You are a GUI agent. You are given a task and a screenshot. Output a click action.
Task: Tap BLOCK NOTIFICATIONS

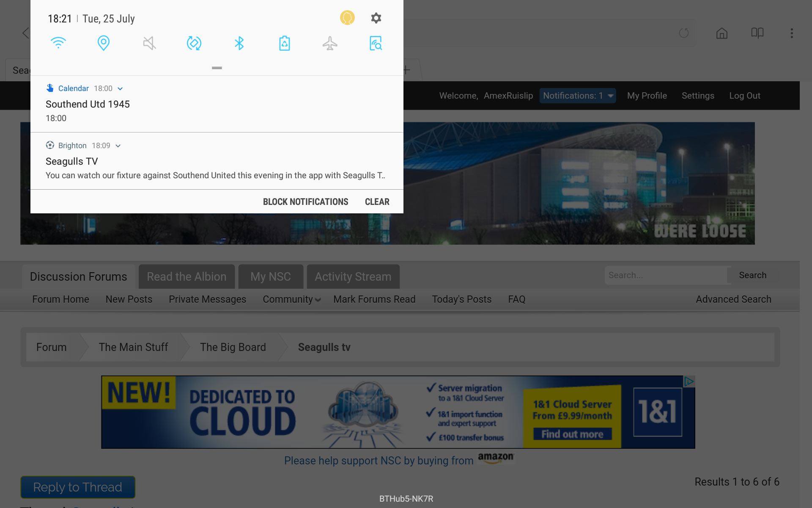click(x=305, y=202)
